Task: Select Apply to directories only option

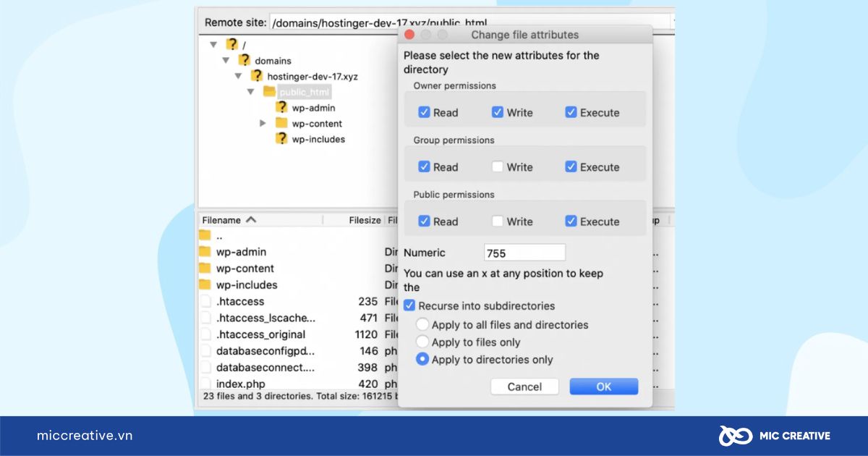Action: coord(422,359)
